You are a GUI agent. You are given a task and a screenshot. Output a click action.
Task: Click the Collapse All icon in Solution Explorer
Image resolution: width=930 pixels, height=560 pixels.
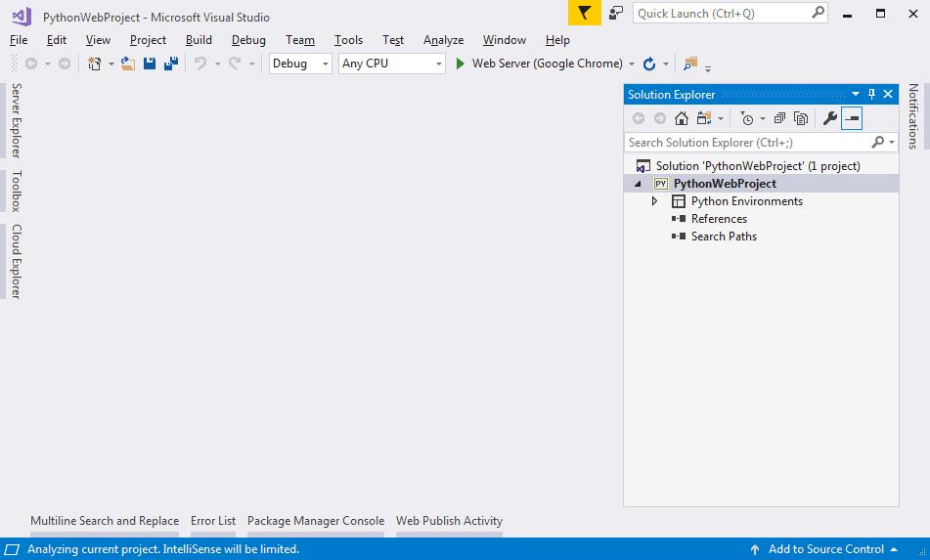click(779, 118)
